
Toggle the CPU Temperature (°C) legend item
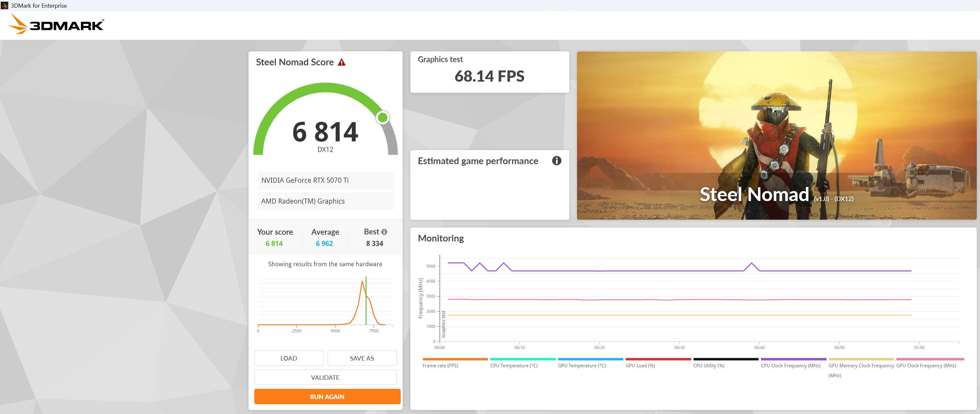coord(523,363)
